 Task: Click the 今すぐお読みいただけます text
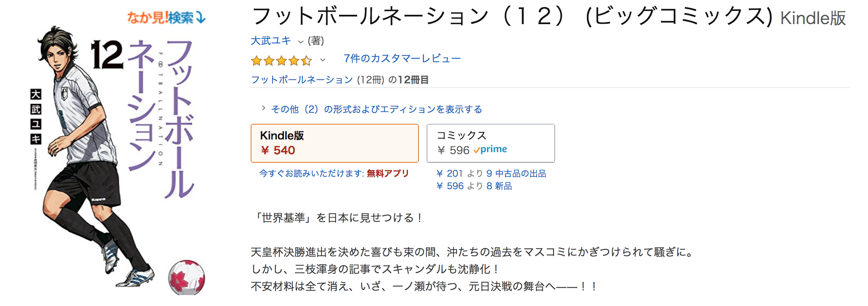pyautogui.click(x=311, y=174)
